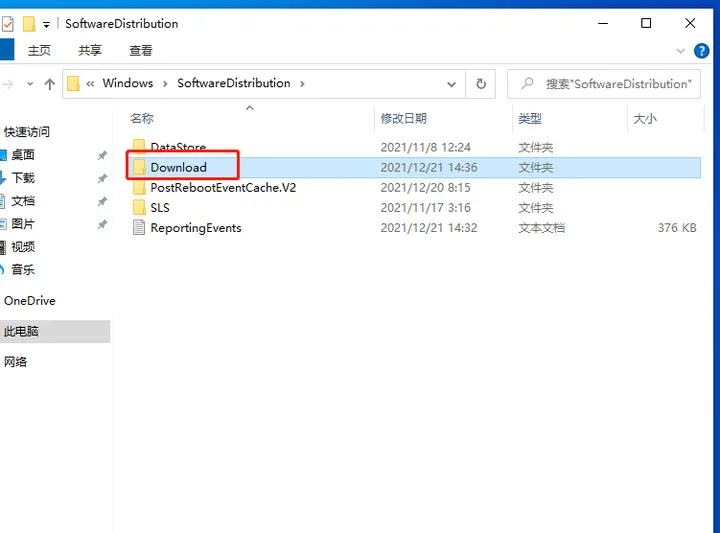
Task: Open 文档 in the navigation pane
Action: (x=23, y=201)
